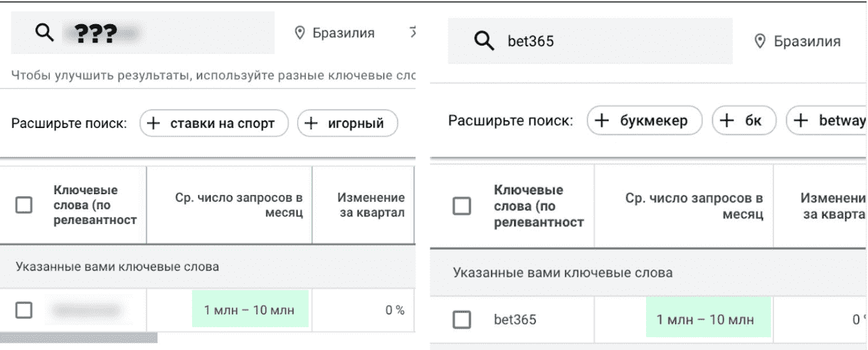Image resolution: width=868 pixels, height=350 pixels.
Task: Click Указанные вами ключевые слова in right panel
Action: click(563, 272)
